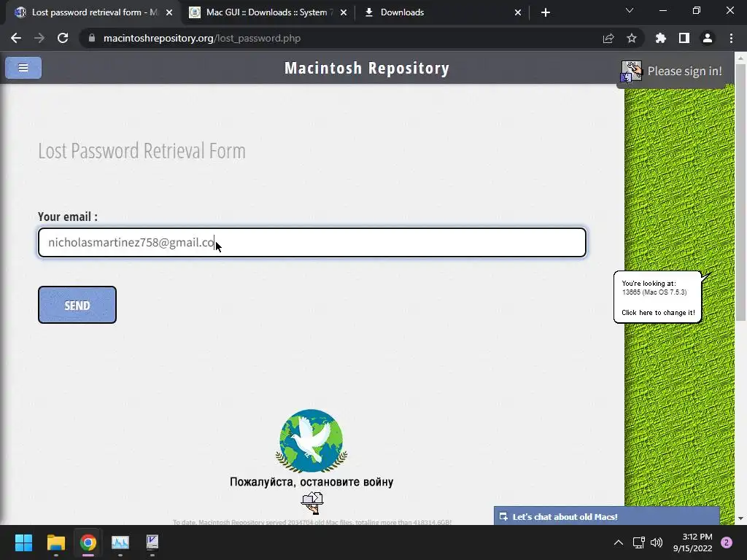Click the chat bubble icon in chat bar
The image size is (747, 560).
click(503, 517)
